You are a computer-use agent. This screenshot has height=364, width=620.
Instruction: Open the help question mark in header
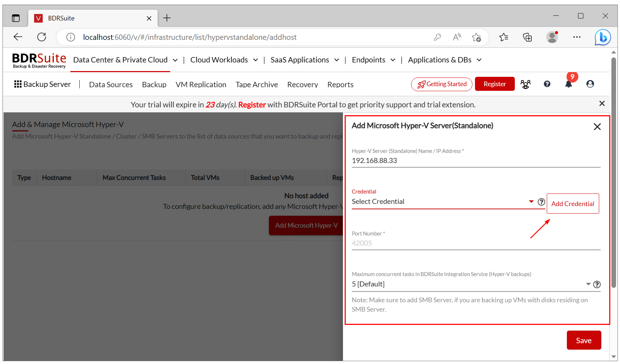[x=547, y=84]
